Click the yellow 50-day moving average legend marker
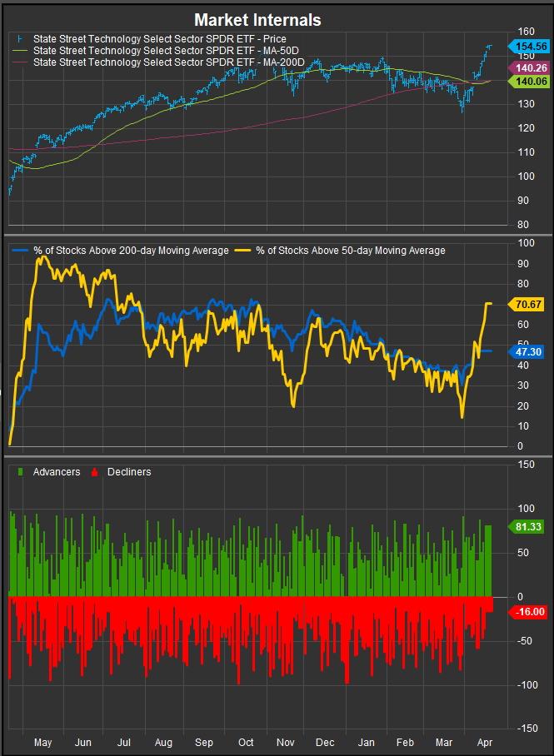Image resolution: width=554 pixels, height=756 pixels. 243,251
